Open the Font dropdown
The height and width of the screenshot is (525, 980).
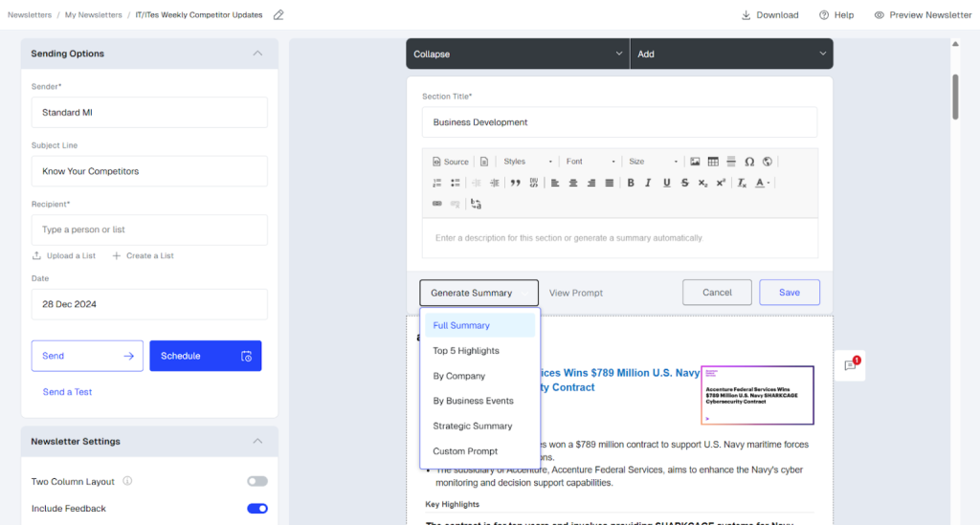click(x=590, y=162)
